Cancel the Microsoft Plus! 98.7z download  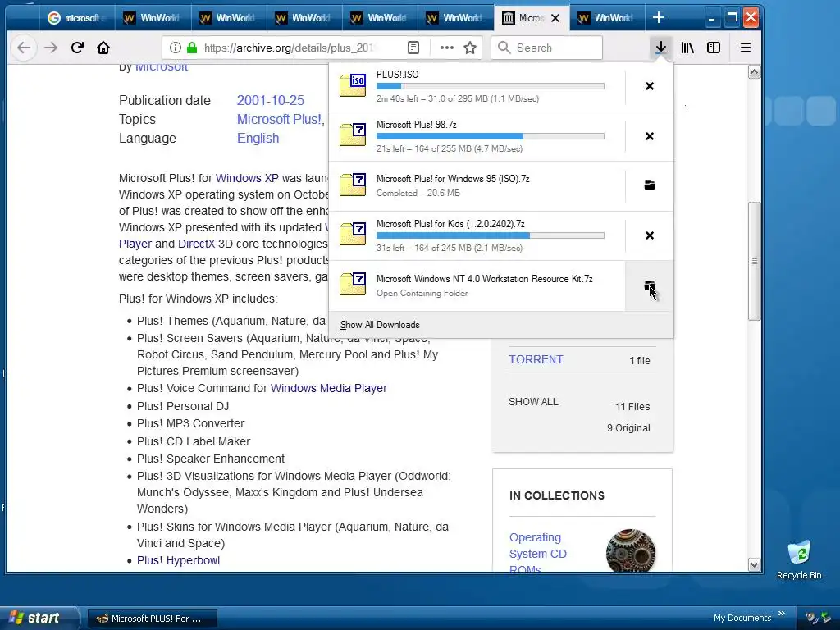650,136
